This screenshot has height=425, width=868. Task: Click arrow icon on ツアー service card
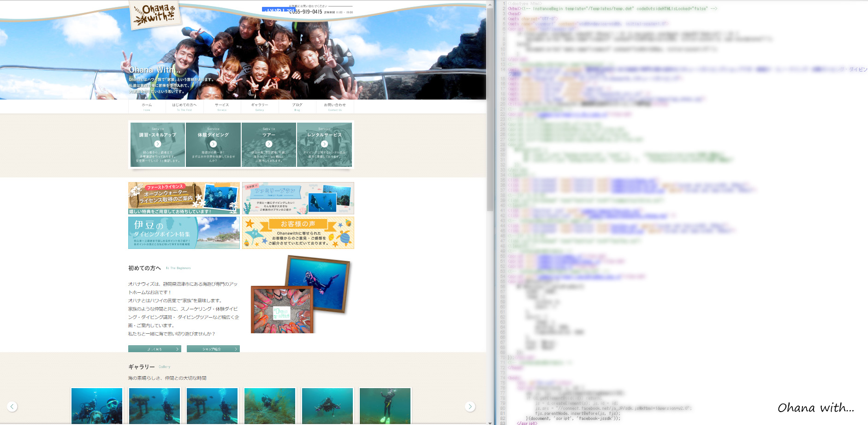click(269, 144)
